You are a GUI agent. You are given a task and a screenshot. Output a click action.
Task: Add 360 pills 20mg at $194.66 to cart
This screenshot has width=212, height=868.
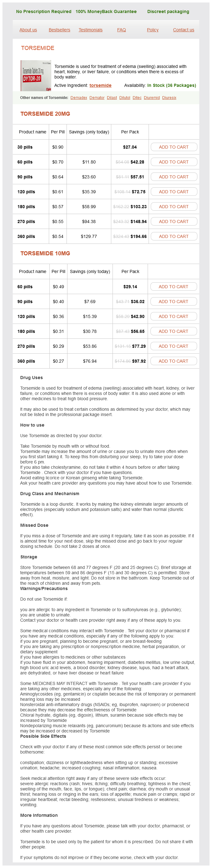tap(173, 236)
